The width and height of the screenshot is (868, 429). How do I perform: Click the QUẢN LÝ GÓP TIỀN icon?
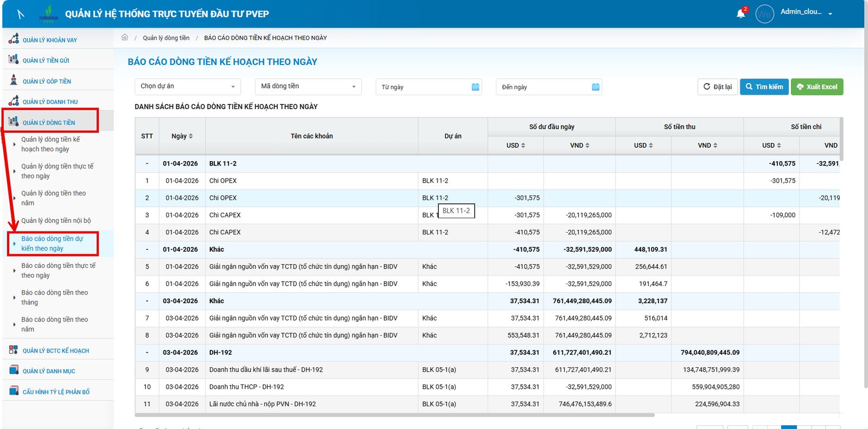[x=14, y=80]
